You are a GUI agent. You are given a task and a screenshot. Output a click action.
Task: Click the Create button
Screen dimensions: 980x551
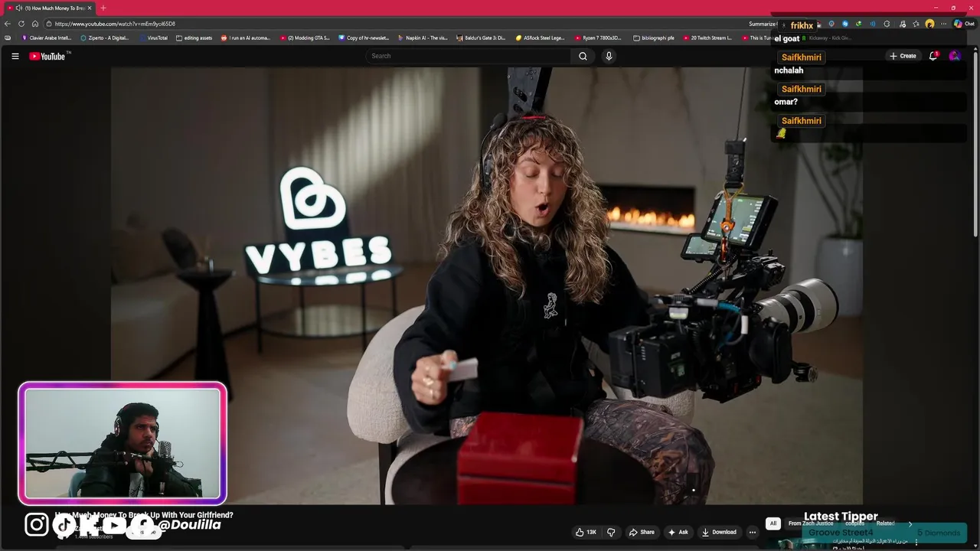[903, 56]
